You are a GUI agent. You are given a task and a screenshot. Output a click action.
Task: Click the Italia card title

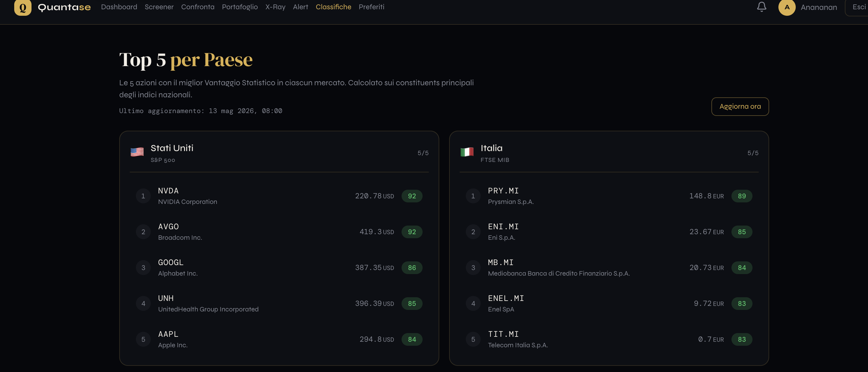tap(491, 148)
